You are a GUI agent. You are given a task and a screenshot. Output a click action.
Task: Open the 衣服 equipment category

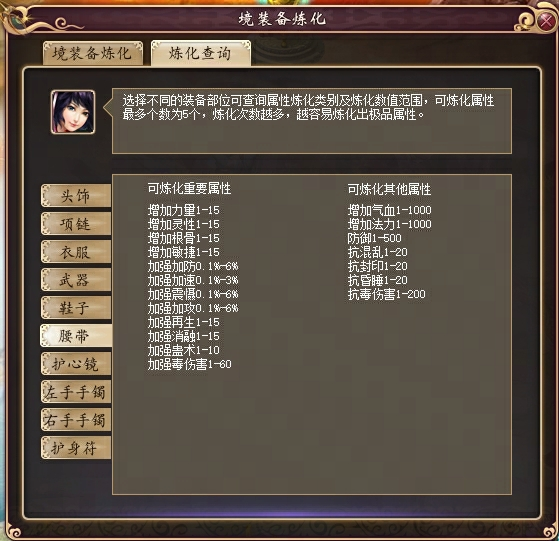(76, 252)
